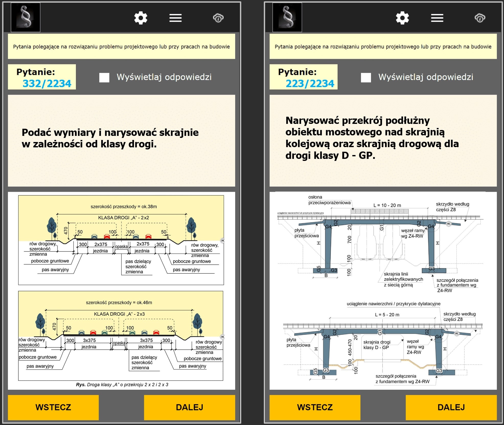Click question counter 223/2234

pyautogui.click(x=310, y=83)
